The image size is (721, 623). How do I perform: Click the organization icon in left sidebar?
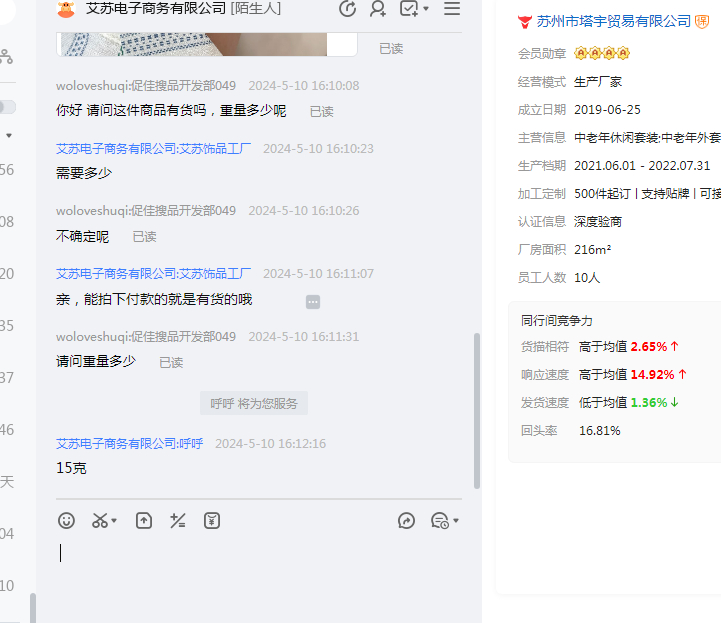pyautogui.click(x=6, y=57)
